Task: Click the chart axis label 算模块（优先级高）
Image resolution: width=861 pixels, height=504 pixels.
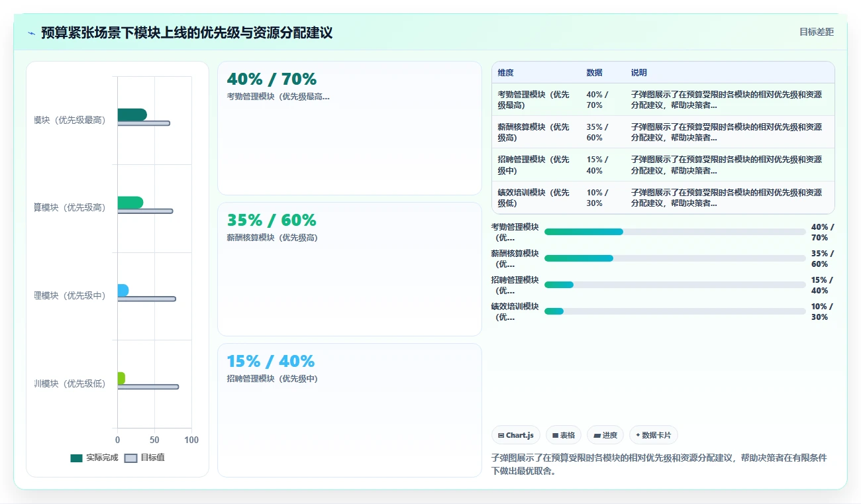Action: click(x=70, y=207)
